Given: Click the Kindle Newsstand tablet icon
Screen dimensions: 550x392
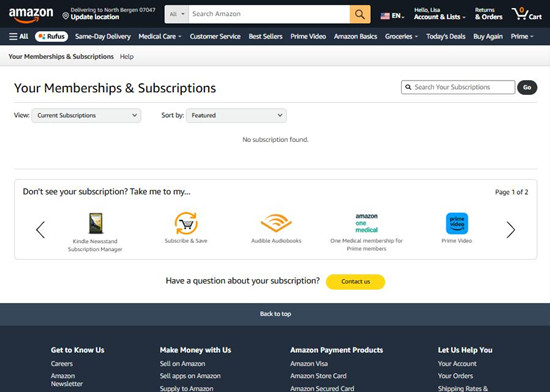Looking at the screenshot, I should click(x=95, y=223).
